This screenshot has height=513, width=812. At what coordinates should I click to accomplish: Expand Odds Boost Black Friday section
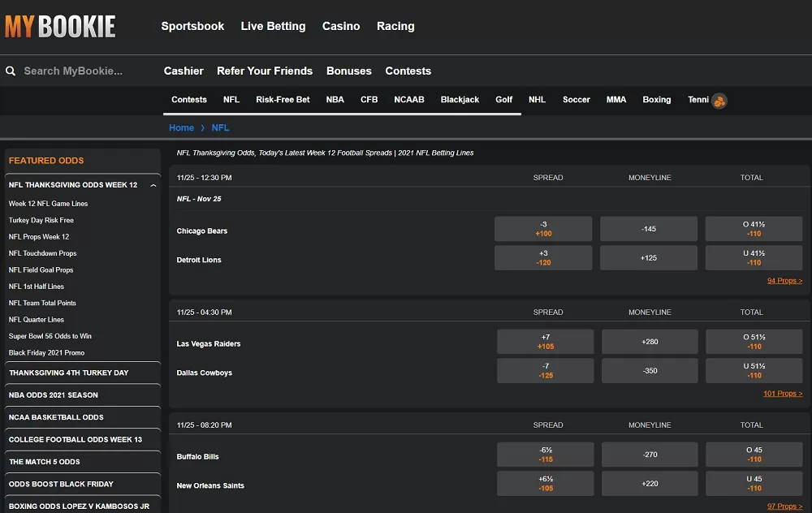[x=83, y=484]
